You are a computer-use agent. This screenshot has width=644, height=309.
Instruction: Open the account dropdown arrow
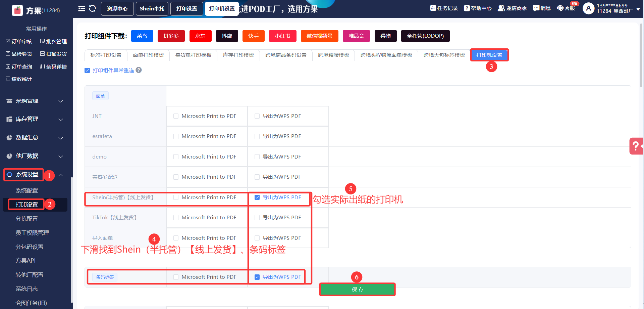pos(638,9)
